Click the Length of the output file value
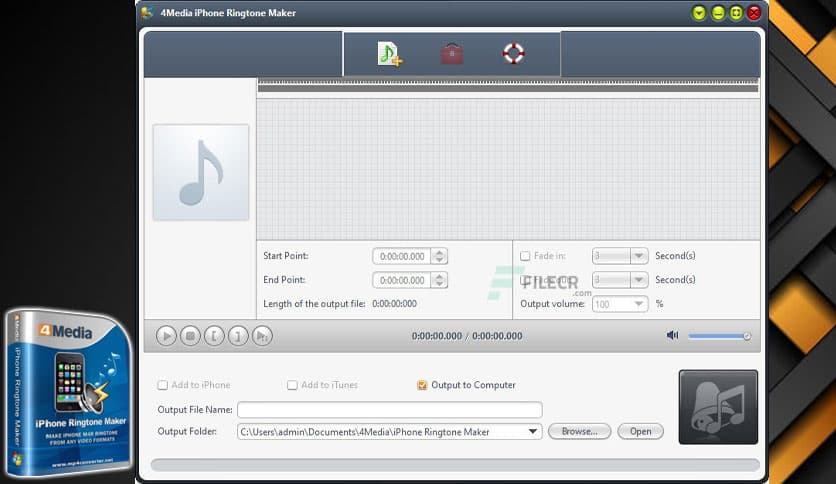The width and height of the screenshot is (836, 484). pos(395,304)
